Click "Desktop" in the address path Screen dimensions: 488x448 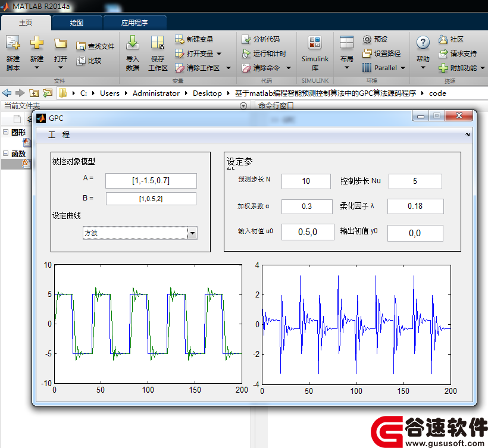tap(207, 93)
